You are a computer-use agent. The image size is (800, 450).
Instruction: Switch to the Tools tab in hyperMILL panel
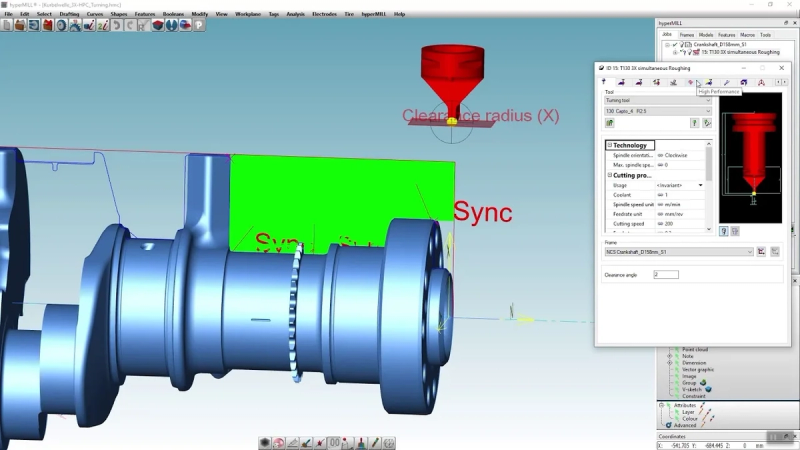coord(765,35)
